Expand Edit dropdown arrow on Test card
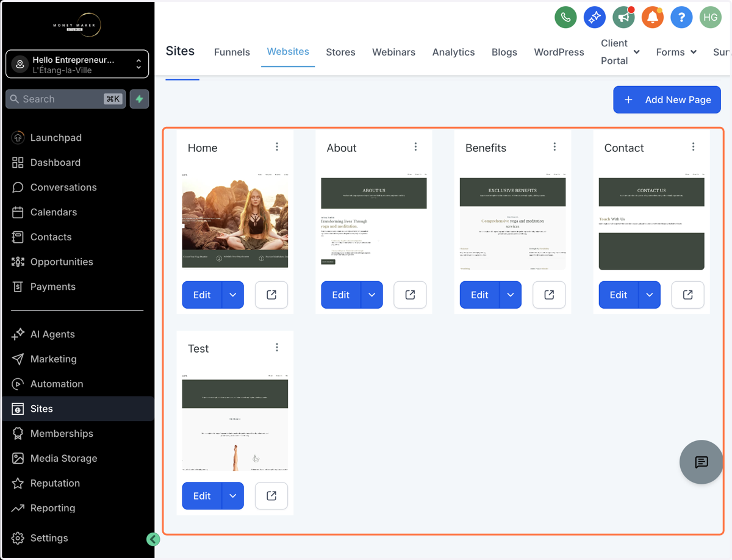This screenshot has width=732, height=560. pos(233,496)
